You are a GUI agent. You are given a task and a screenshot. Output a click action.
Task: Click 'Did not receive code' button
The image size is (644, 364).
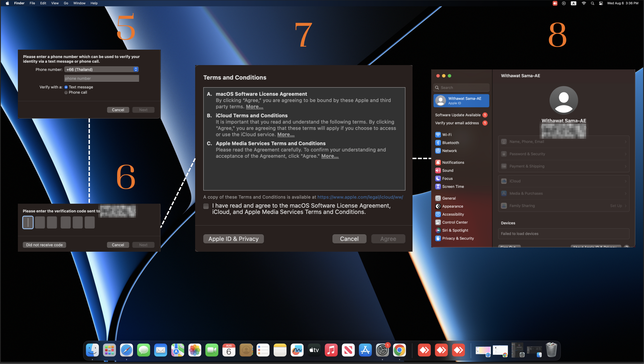[44, 245]
